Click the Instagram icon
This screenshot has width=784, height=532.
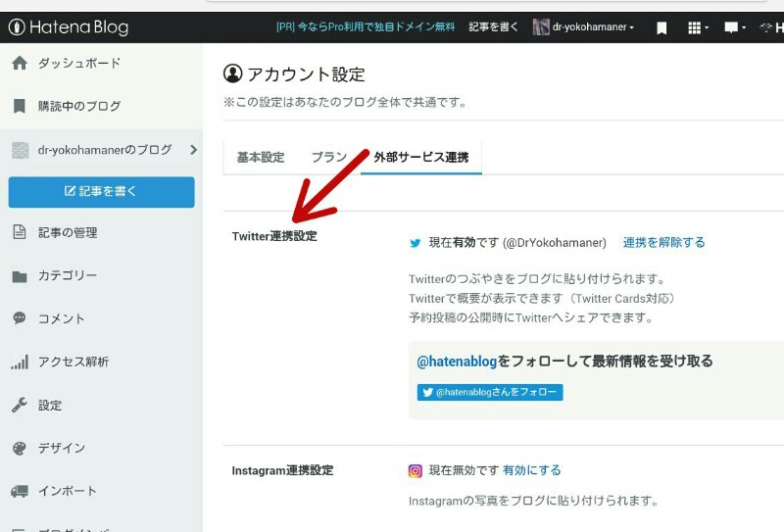[415, 471]
